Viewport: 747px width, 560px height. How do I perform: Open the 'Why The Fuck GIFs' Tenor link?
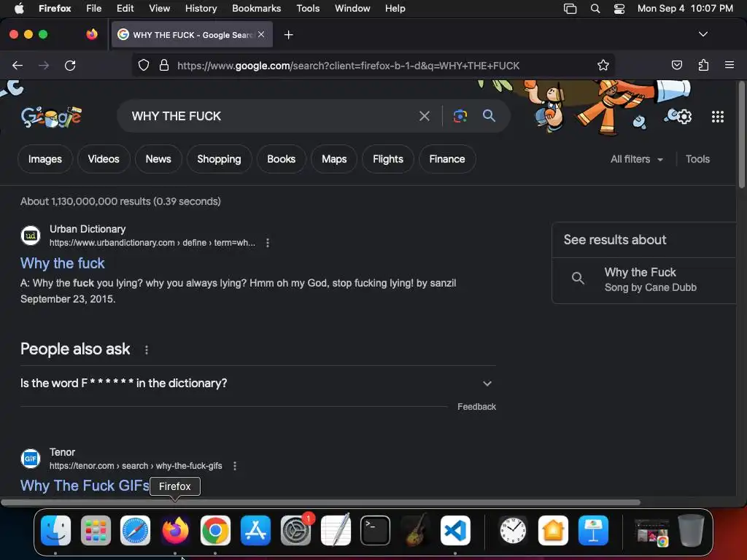tap(85, 486)
